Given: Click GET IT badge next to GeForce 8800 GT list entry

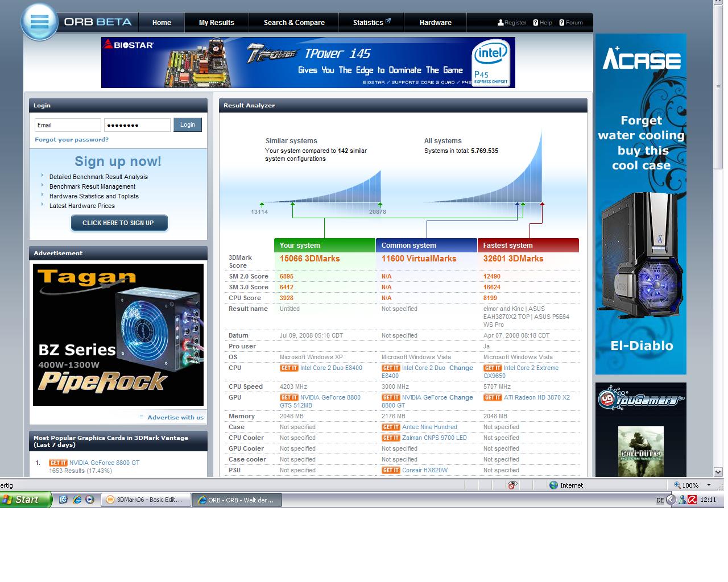Looking at the screenshot, I should point(58,463).
